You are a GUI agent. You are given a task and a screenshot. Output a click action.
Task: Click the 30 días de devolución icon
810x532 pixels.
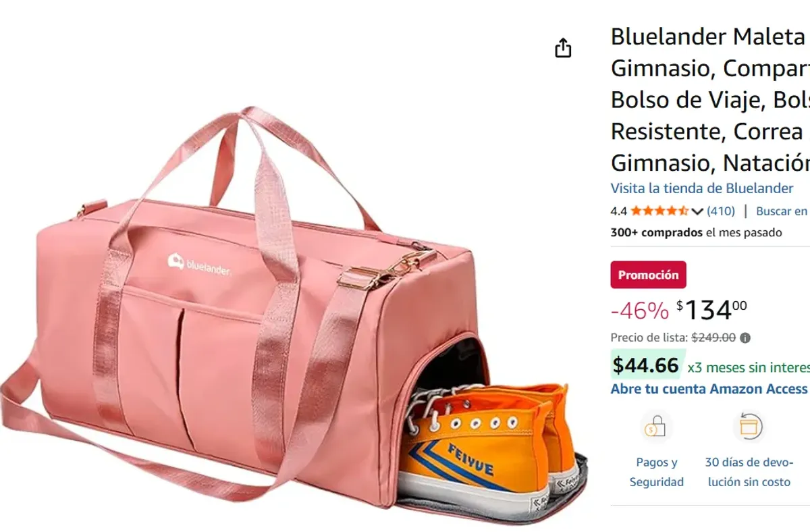(x=748, y=427)
